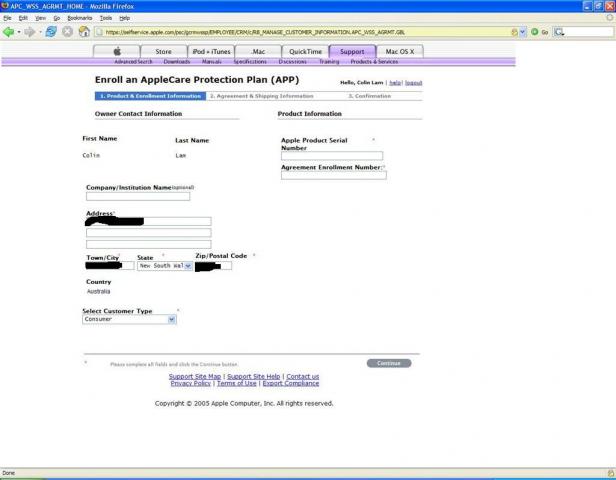
Task: Open the Back button history dropdown arrow
Action: point(19,32)
